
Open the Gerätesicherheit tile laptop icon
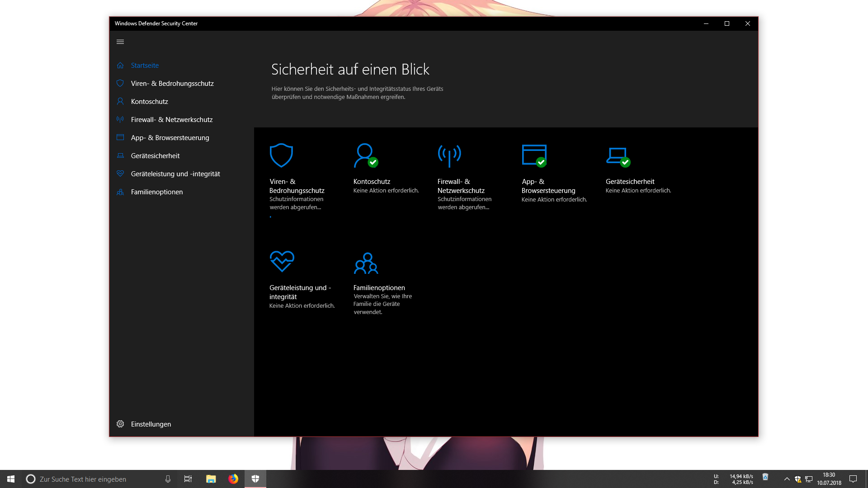coord(618,157)
